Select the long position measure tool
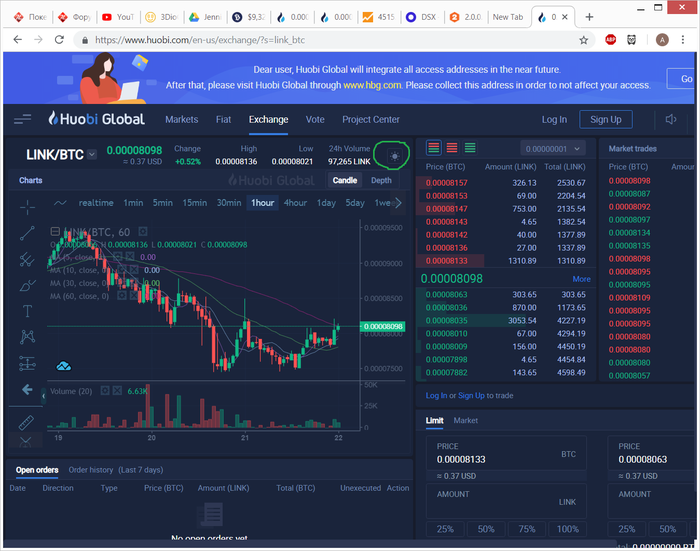This screenshot has width=700, height=551. (27, 363)
